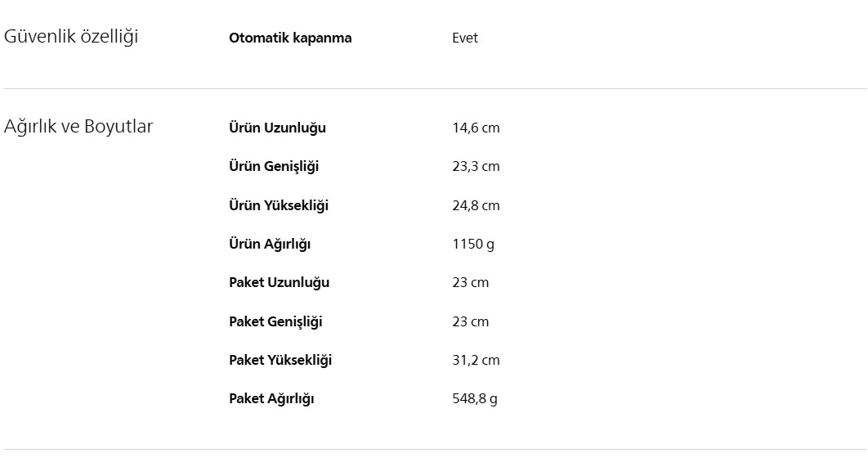Select the 14,6 cm value
The image size is (868, 458).
pyautogui.click(x=476, y=128)
